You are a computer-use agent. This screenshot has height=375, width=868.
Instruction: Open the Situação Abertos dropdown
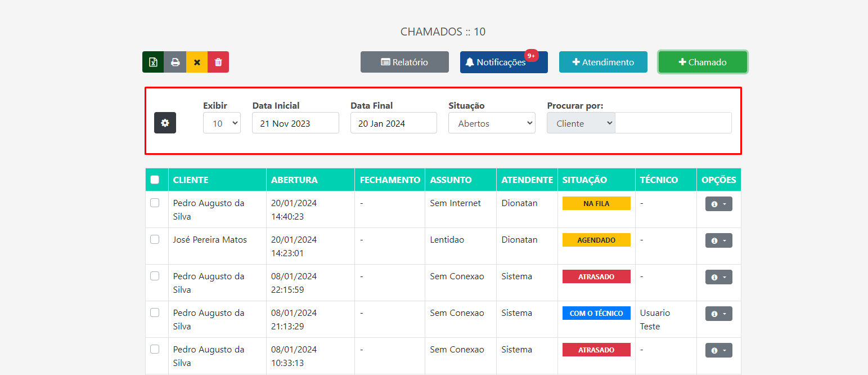click(x=492, y=123)
